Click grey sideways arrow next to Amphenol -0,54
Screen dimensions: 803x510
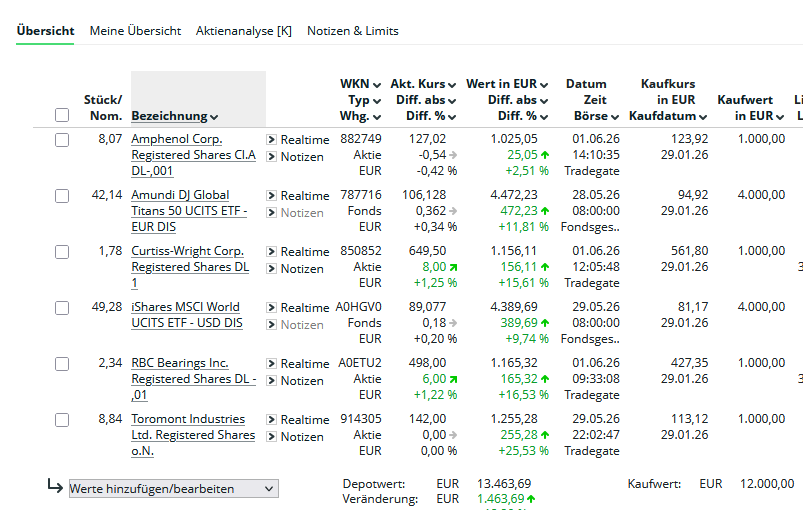pyautogui.click(x=453, y=155)
